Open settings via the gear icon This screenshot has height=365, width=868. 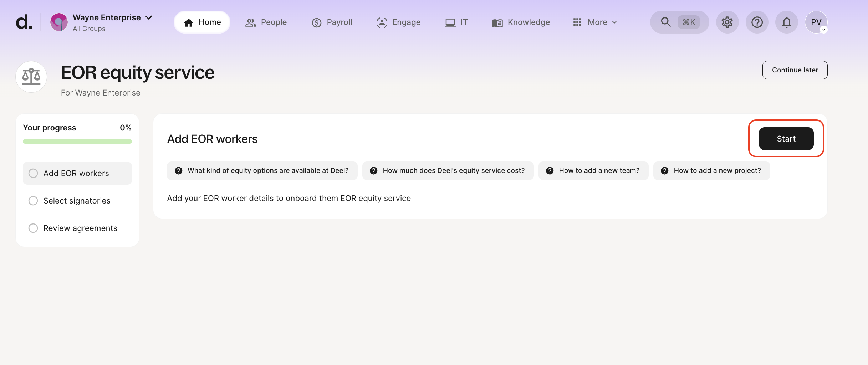[x=727, y=22]
